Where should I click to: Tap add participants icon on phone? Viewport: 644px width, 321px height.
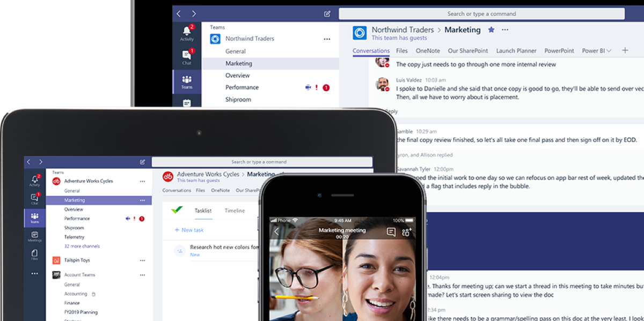[407, 232]
